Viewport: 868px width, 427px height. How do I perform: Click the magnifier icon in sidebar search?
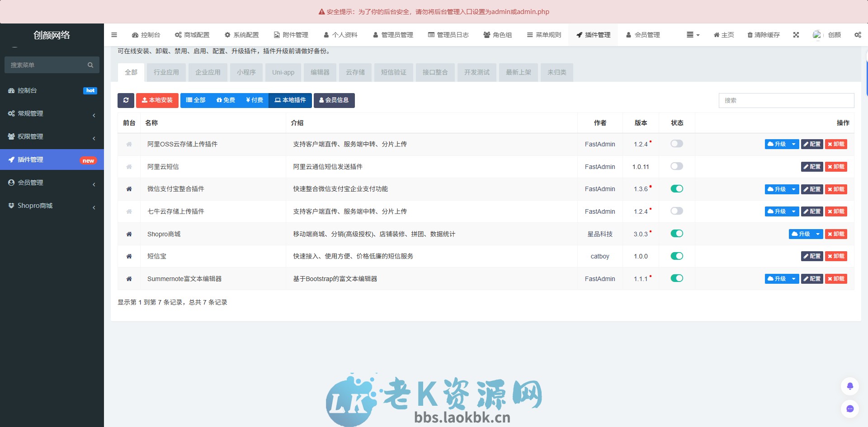tap(90, 65)
